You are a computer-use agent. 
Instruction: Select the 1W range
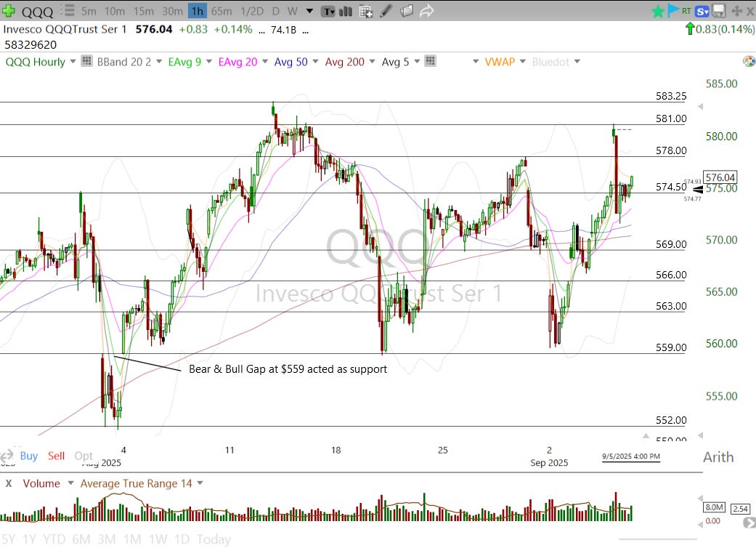[x=158, y=539]
